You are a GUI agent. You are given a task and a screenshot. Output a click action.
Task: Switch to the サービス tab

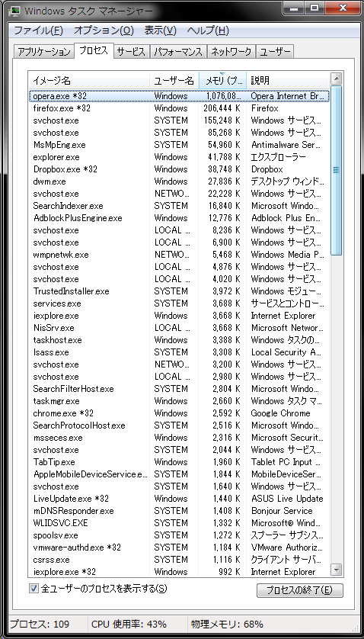[x=131, y=52]
